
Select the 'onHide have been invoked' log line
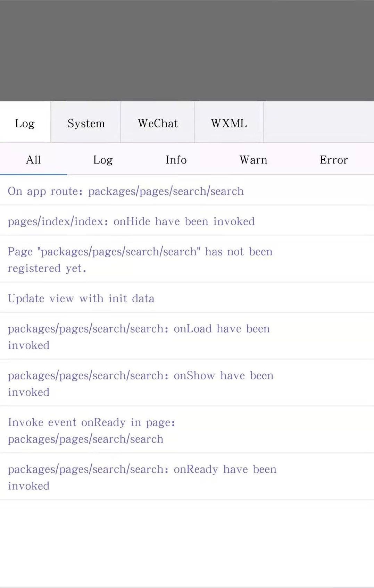coord(187,221)
